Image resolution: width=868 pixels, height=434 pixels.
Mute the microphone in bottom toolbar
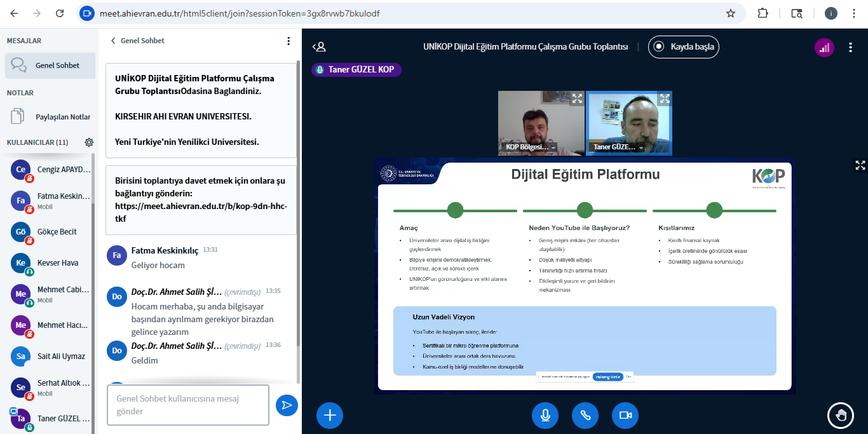pos(545,416)
